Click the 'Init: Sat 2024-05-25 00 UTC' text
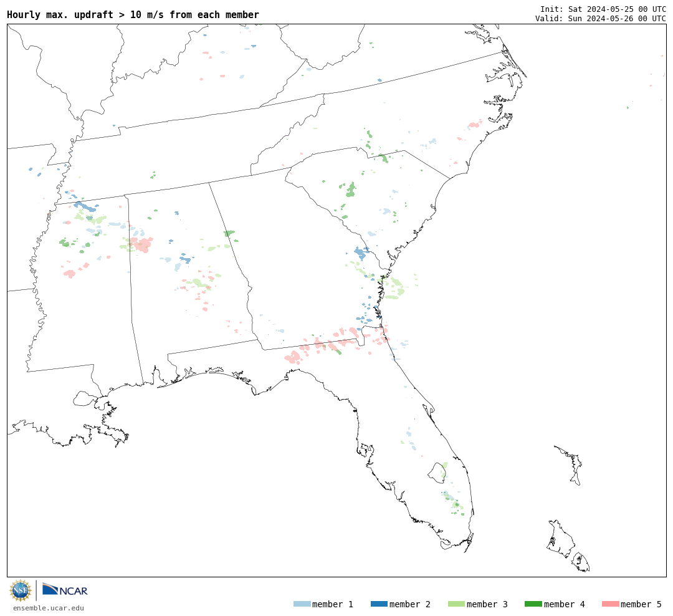 [603, 9]
